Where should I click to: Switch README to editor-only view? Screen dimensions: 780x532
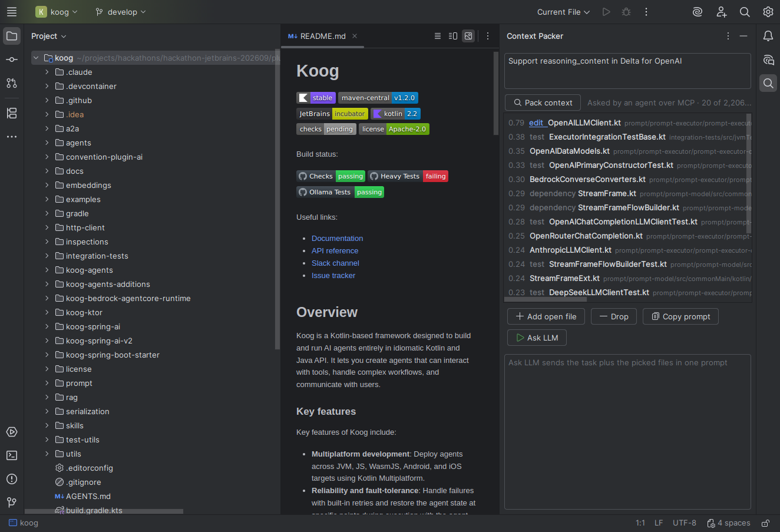pyautogui.click(x=438, y=36)
